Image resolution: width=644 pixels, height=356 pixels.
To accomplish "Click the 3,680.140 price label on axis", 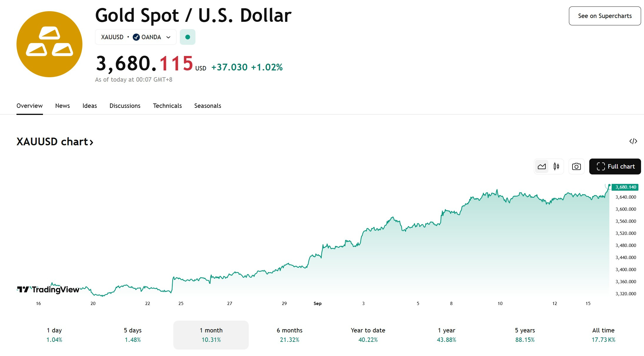I will click(625, 187).
